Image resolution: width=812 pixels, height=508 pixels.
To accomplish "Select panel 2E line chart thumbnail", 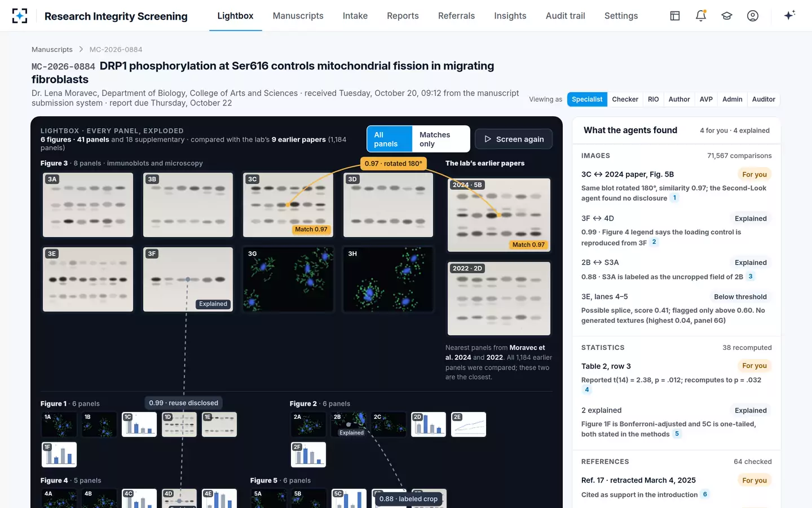I will (x=469, y=424).
